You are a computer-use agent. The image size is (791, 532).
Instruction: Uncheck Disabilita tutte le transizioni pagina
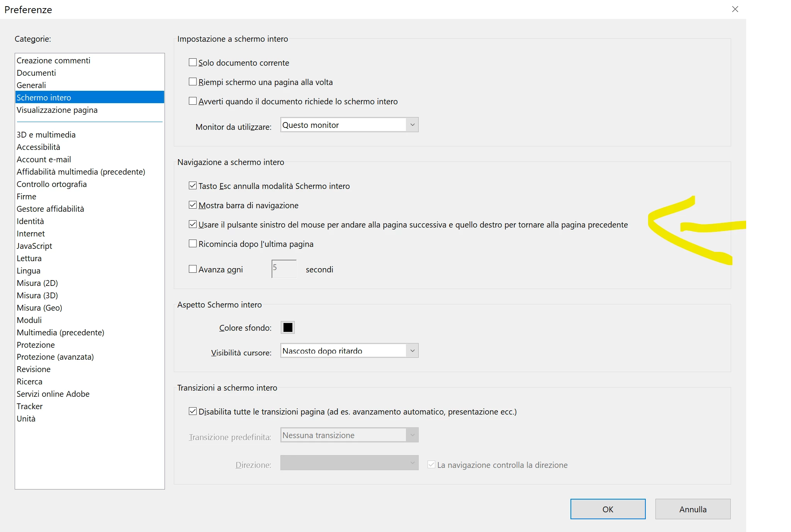(193, 411)
